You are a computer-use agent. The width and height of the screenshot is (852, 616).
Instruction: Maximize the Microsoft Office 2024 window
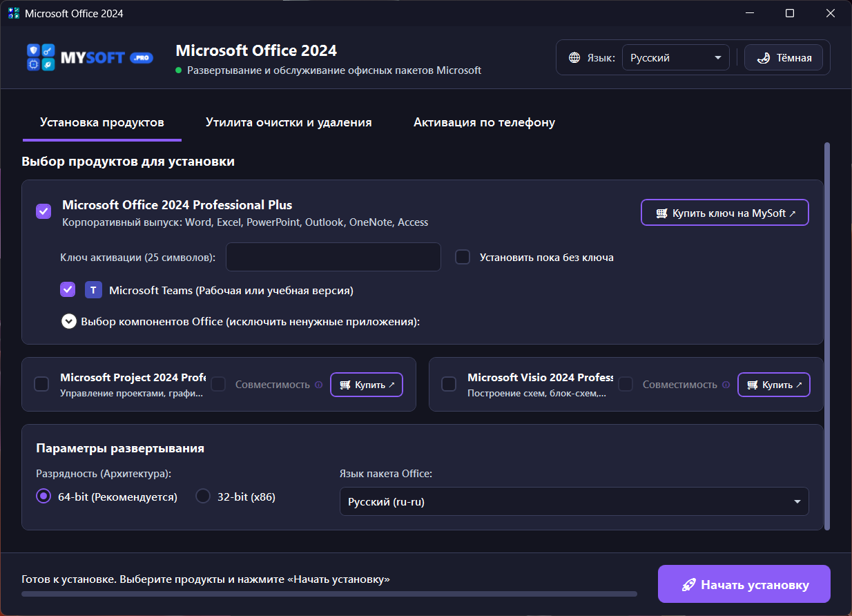click(x=790, y=13)
